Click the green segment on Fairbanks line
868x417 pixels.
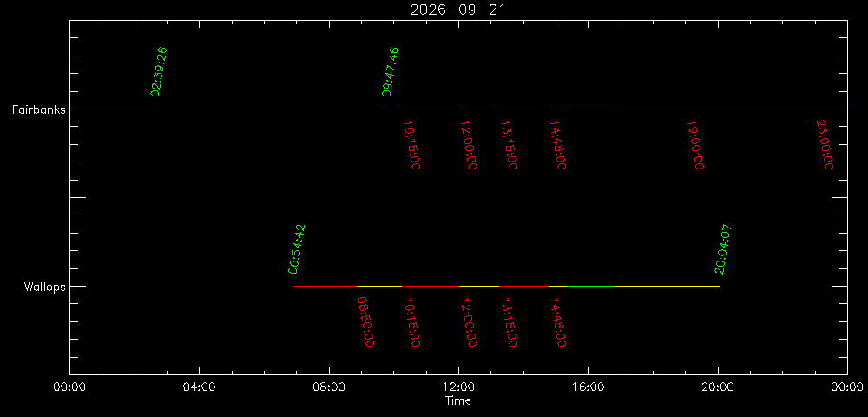[x=590, y=109]
